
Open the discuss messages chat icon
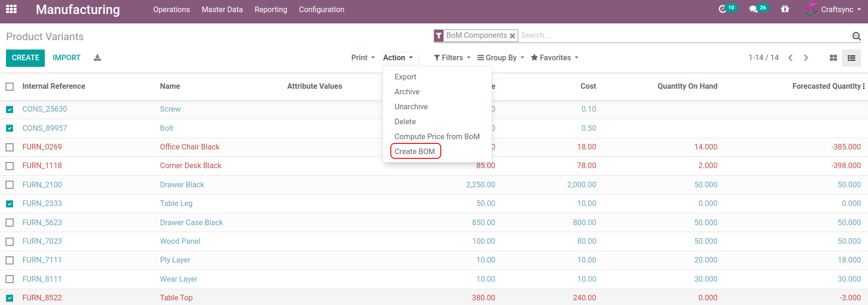coord(753,9)
